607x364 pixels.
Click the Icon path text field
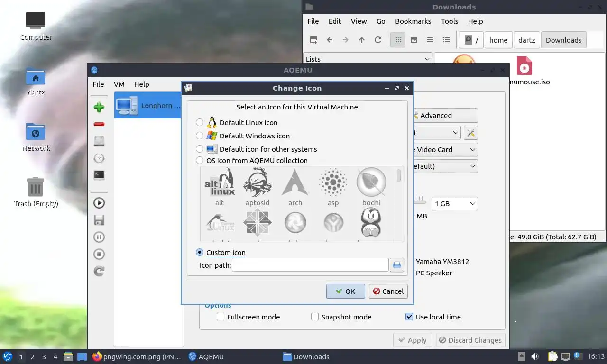point(310,265)
